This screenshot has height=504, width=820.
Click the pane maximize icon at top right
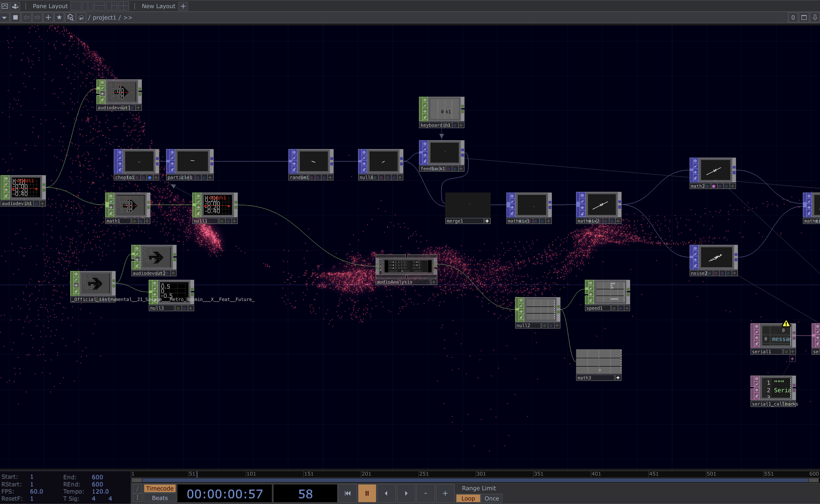point(804,17)
